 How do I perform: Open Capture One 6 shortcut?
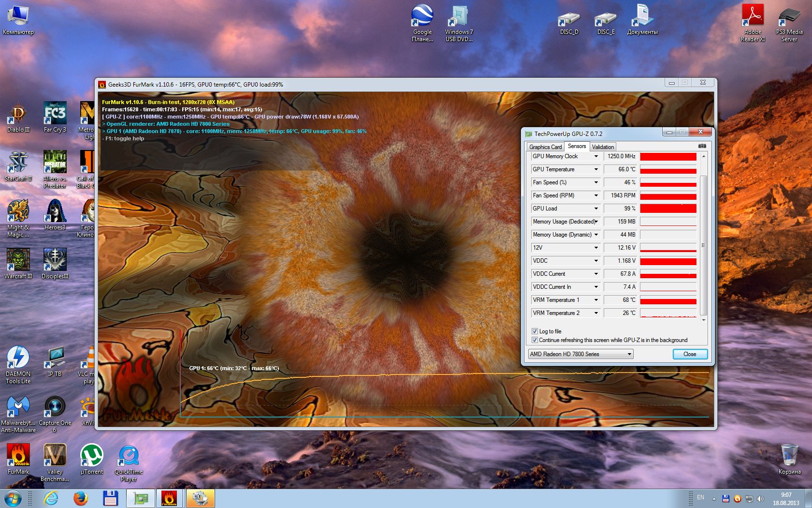55,414
